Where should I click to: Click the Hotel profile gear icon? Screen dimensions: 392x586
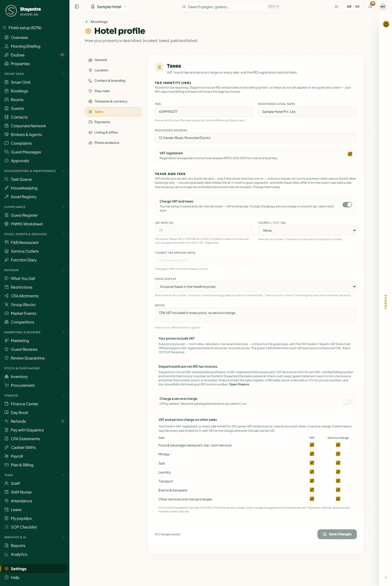point(88,31)
